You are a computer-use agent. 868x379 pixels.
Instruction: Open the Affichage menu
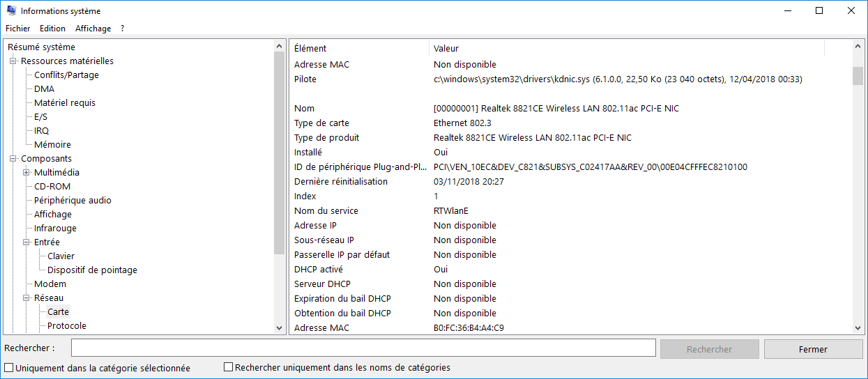(93, 29)
